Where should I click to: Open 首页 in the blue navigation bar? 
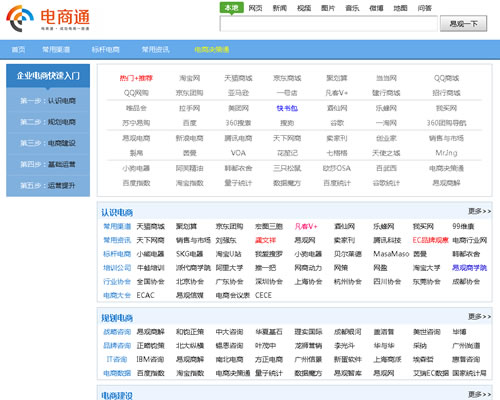click(18, 50)
